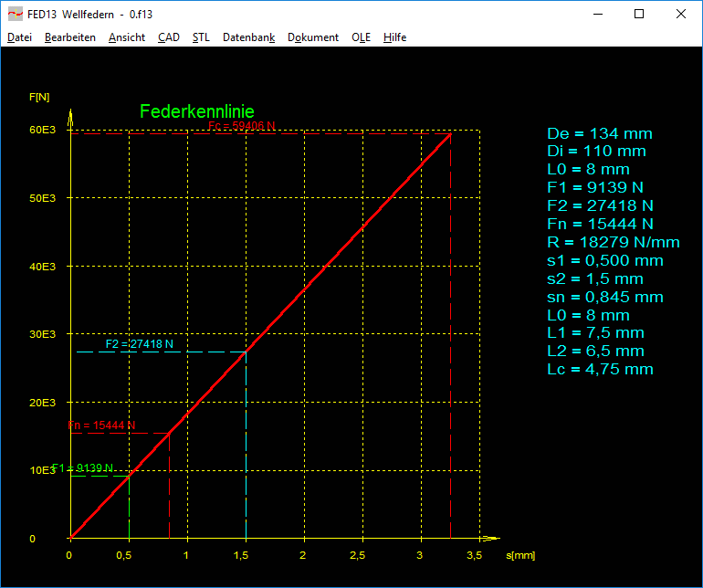Click the Lc = 4,75 mm value

pyautogui.click(x=600, y=369)
